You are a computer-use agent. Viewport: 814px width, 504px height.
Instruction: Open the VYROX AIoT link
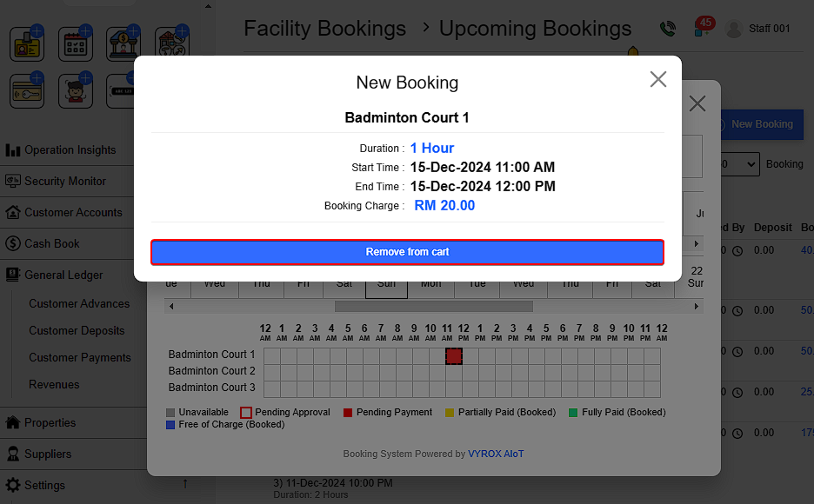(x=496, y=454)
